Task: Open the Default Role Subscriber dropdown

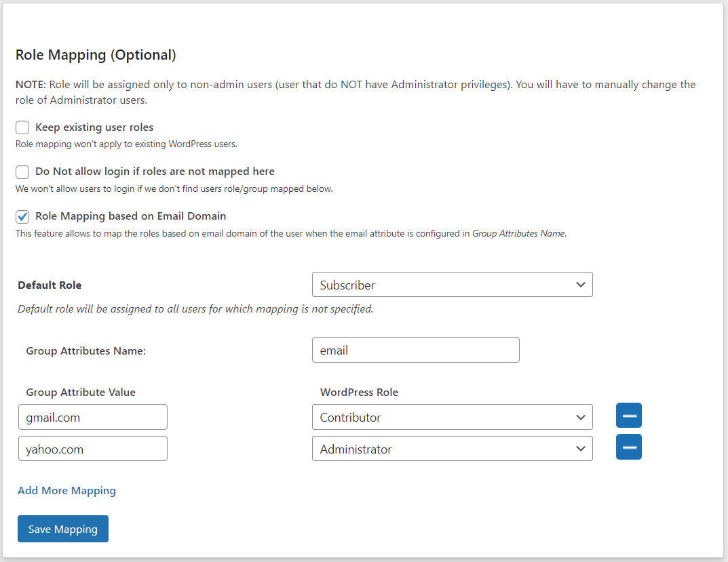Action: [453, 285]
